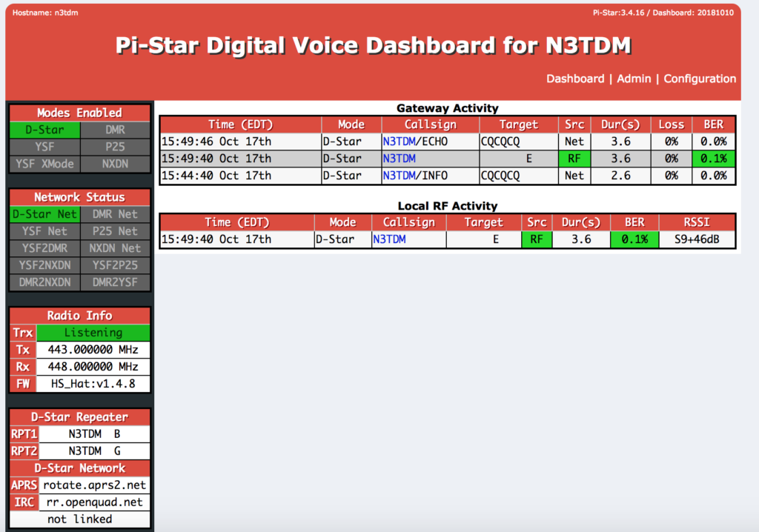
Task: Select the Tx frequency 443.000000 MHz
Action: [93, 350]
